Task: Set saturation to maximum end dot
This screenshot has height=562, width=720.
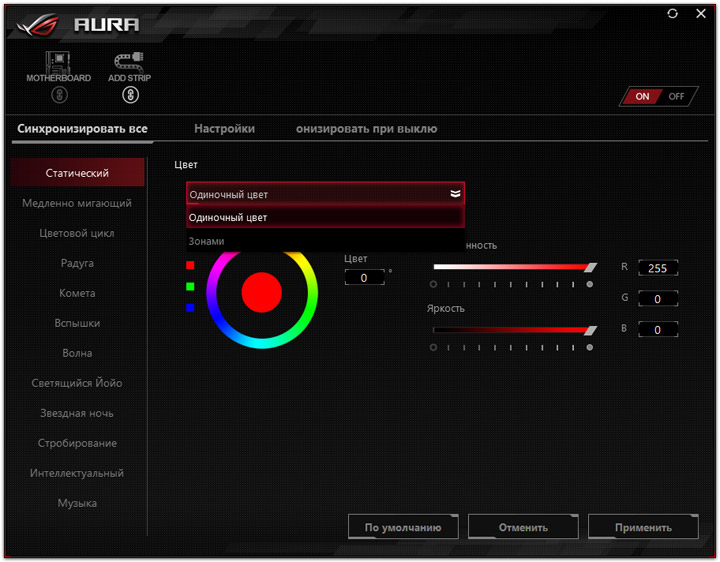Action: click(590, 284)
